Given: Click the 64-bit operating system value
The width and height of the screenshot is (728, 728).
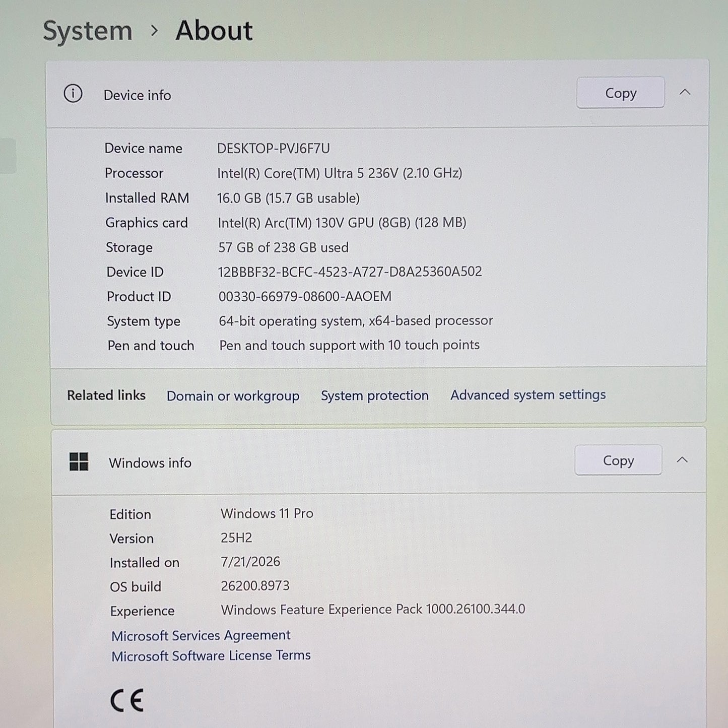Looking at the screenshot, I should tap(356, 321).
